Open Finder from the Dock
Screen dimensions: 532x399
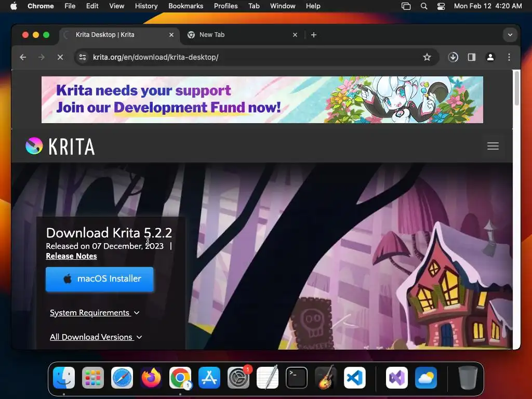point(64,378)
